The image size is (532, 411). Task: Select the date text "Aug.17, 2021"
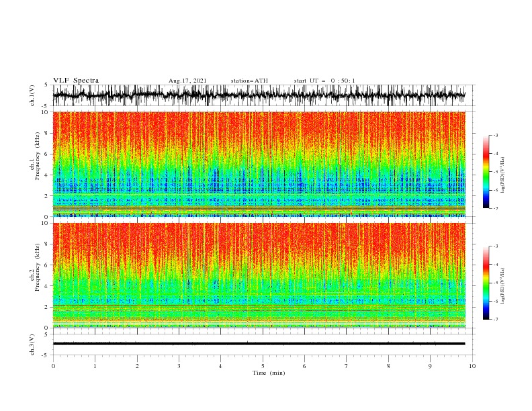click(x=187, y=81)
